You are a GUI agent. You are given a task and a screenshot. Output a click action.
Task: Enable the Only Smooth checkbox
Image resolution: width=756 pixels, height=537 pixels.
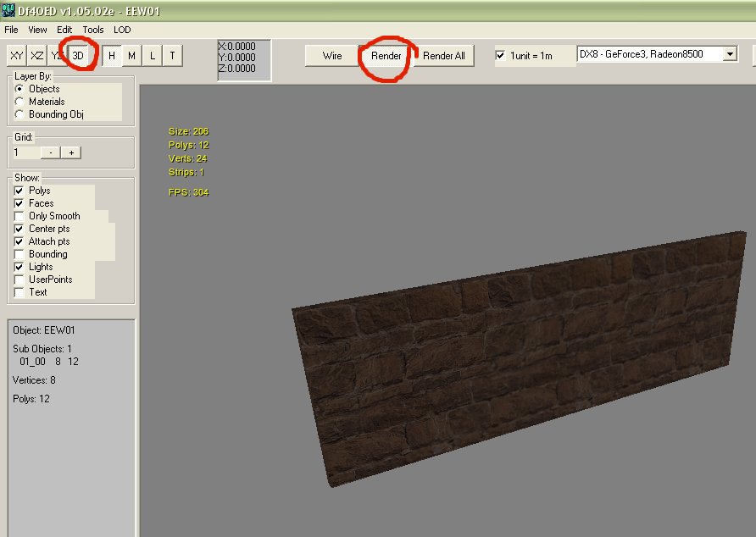tap(19, 216)
